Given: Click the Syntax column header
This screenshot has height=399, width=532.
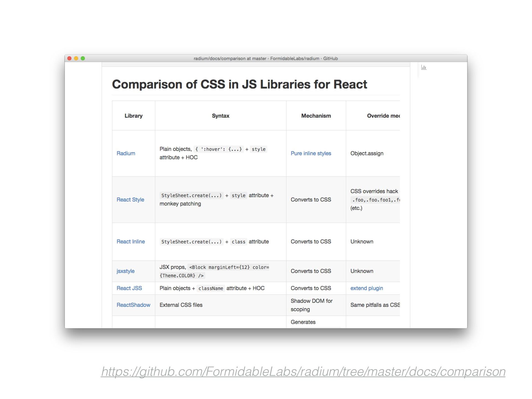Looking at the screenshot, I should point(221,116).
